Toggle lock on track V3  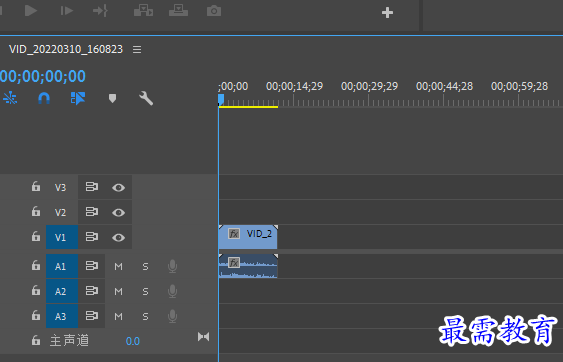[x=36, y=186]
